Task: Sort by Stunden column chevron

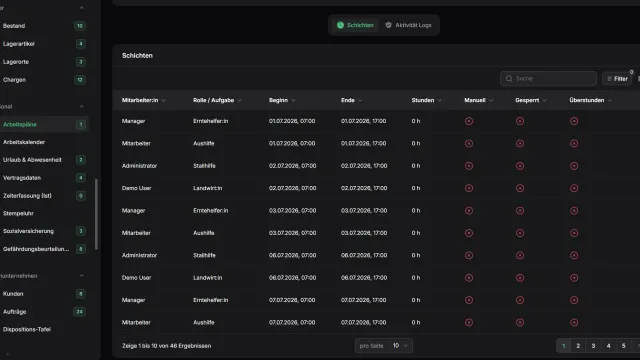Action: (x=439, y=100)
